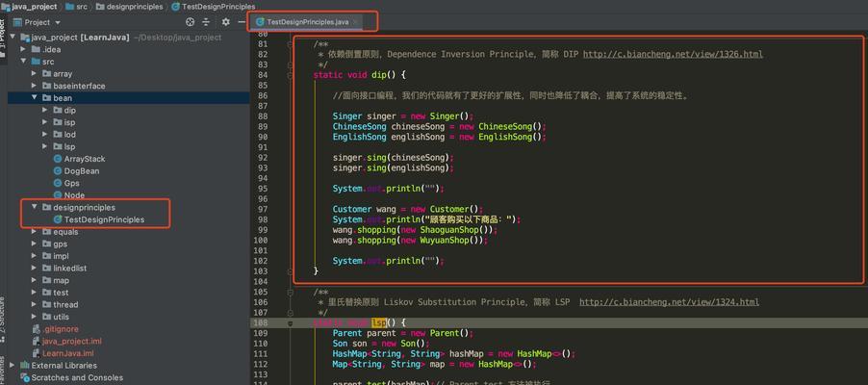Click the collapse all icon in Project panel
The image size is (868, 385).
point(206,22)
